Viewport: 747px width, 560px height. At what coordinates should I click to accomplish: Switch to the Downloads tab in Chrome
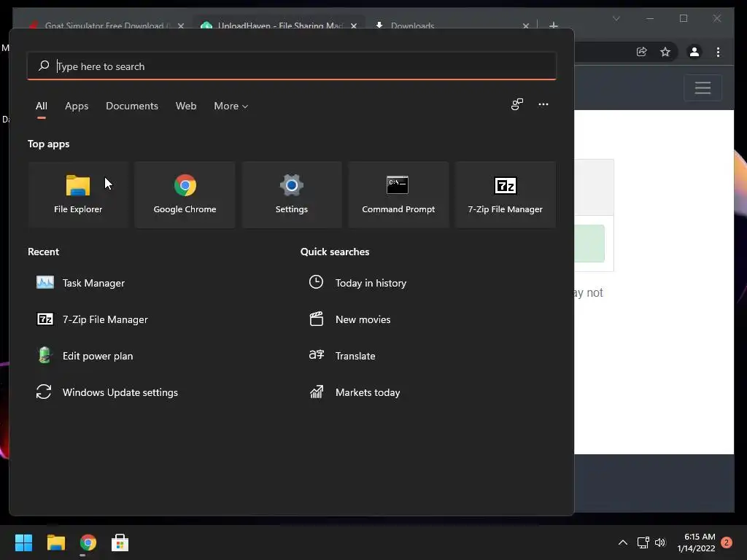coord(413,26)
